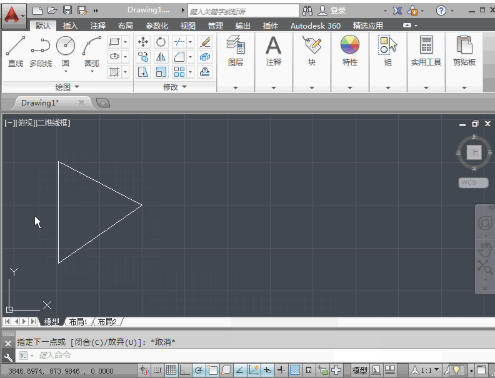Toggle Polar tracking in status bar
This screenshot has width=495, height=378.
click(199, 370)
